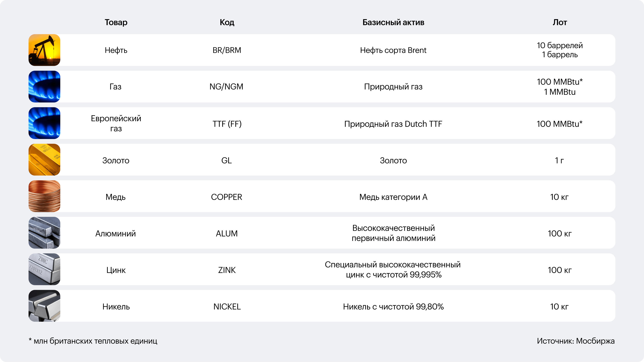The image size is (644, 362).
Task: Click the copper wire coil image
Action: 44,196
